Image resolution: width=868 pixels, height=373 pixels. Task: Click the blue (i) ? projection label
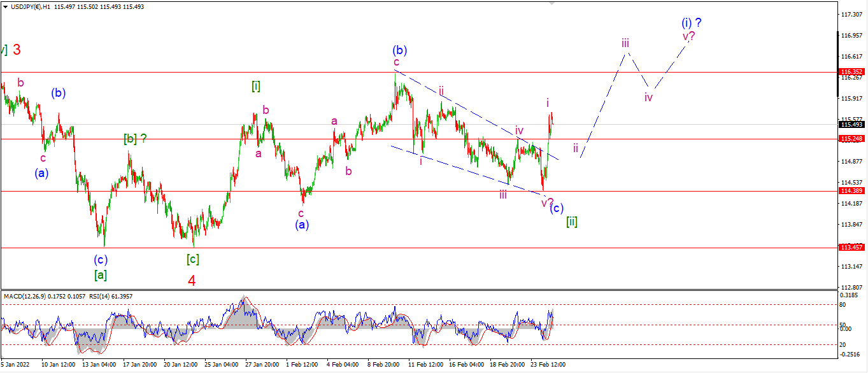pyautogui.click(x=692, y=23)
